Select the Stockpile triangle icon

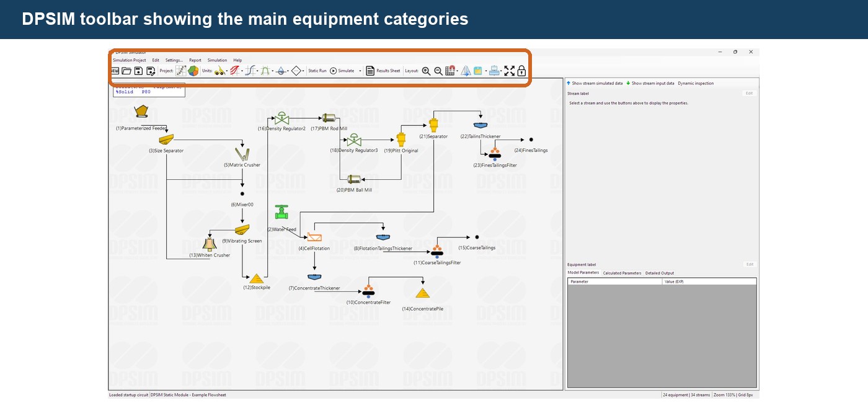point(257,279)
